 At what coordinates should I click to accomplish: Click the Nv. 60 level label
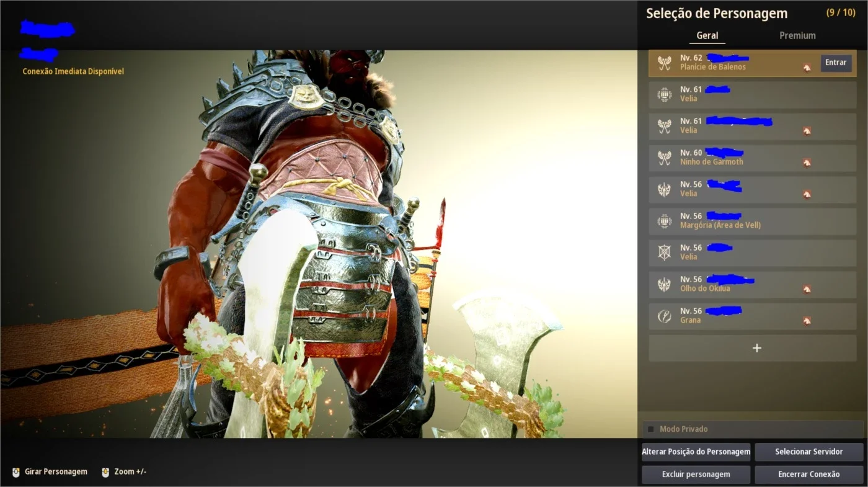pyautogui.click(x=691, y=153)
